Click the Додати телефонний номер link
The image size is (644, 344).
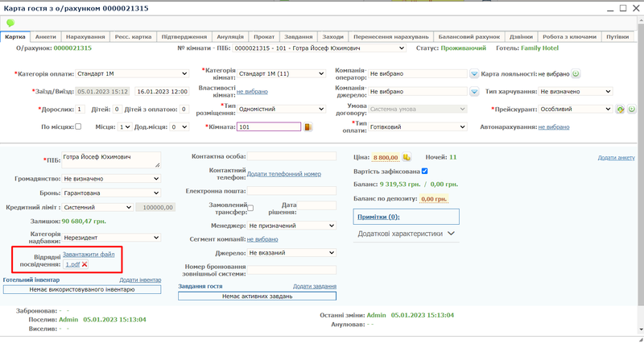point(284,174)
